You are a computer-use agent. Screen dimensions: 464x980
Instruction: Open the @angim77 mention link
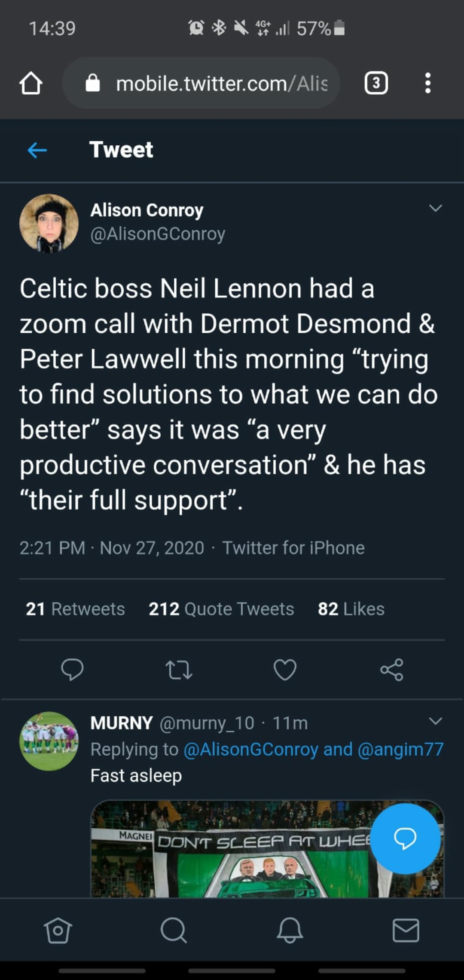400,749
